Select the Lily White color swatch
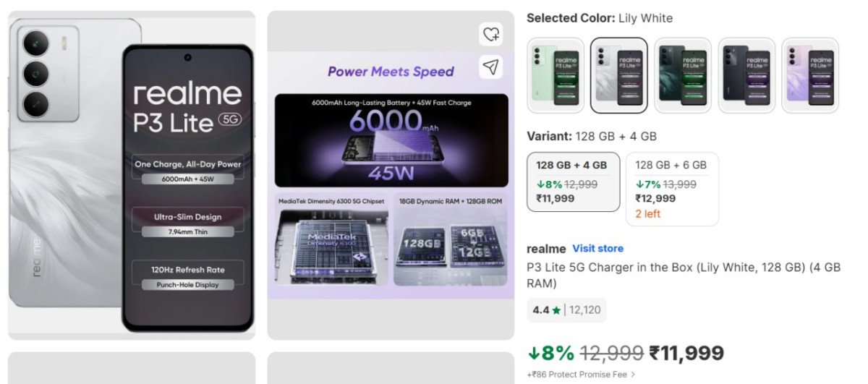The width and height of the screenshot is (868, 384). (x=618, y=75)
